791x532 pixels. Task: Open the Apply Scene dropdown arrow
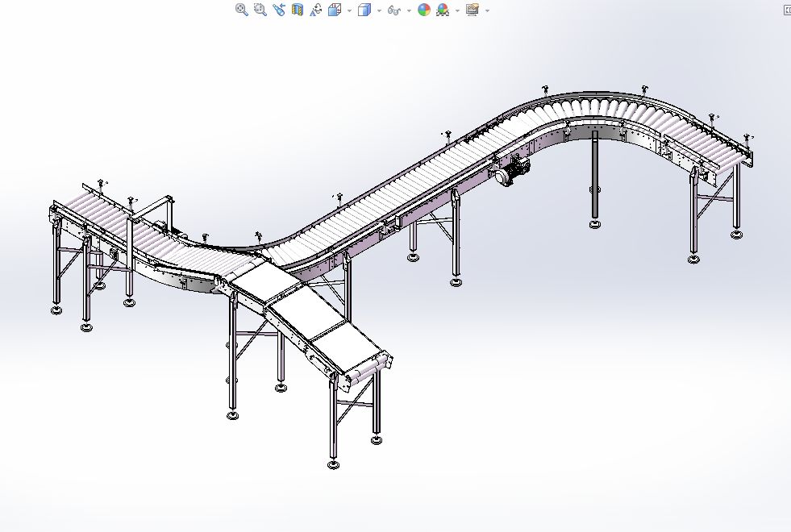point(457,10)
